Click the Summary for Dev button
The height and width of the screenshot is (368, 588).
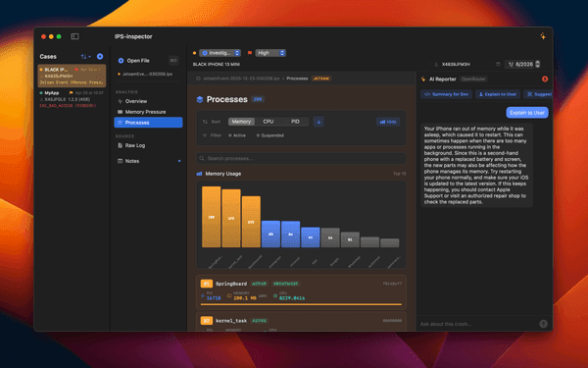click(x=447, y=94)
